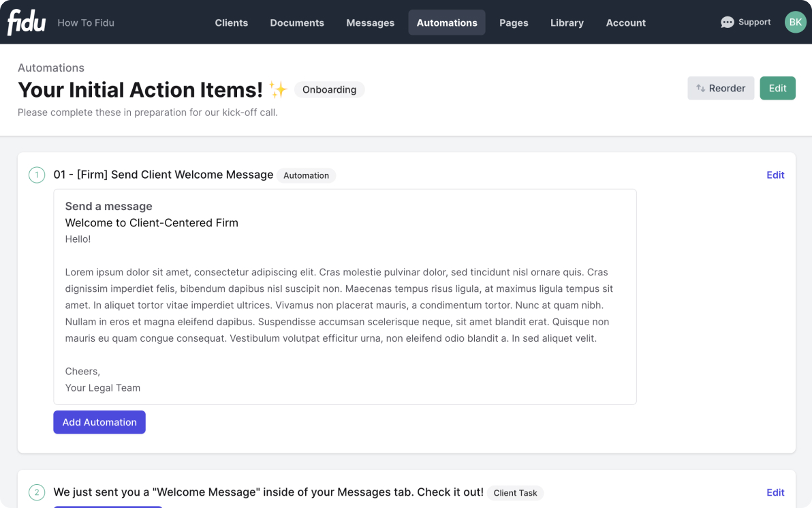The height and width of the screenshot is (508, 812).
Task: Switch to the Clients tab
Action: tap(231, 23)
